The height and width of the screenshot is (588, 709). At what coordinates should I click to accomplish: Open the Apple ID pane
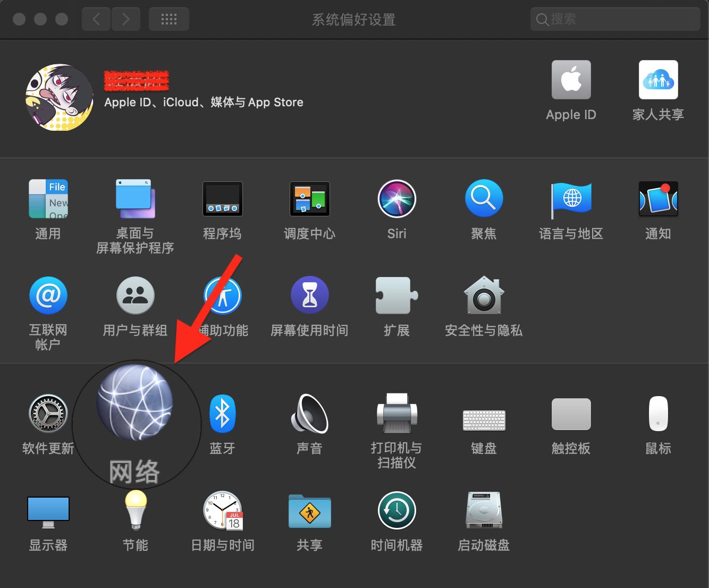(571, 80)
